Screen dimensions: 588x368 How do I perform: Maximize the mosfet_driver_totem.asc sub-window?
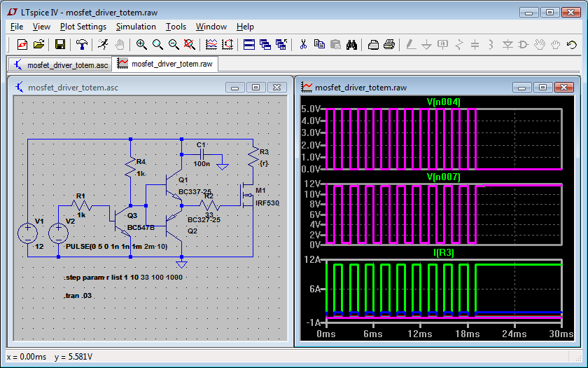point(255,87)
